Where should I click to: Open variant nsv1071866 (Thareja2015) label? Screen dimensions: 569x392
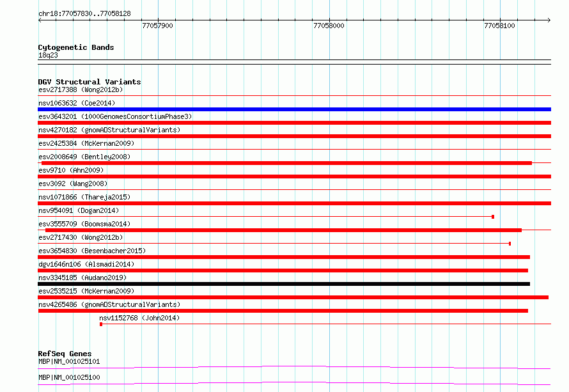[x=84, y=197]
